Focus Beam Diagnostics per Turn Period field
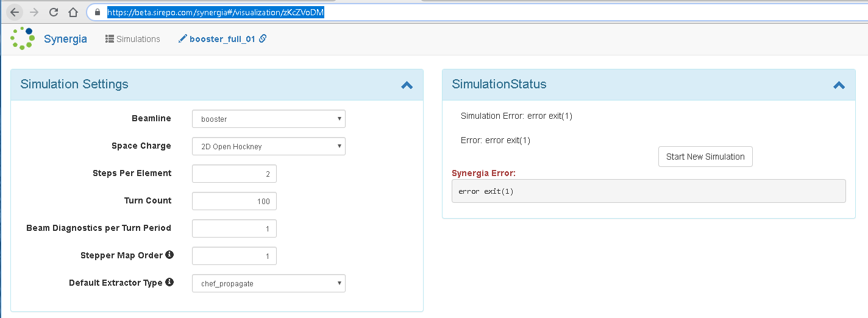 234,228
